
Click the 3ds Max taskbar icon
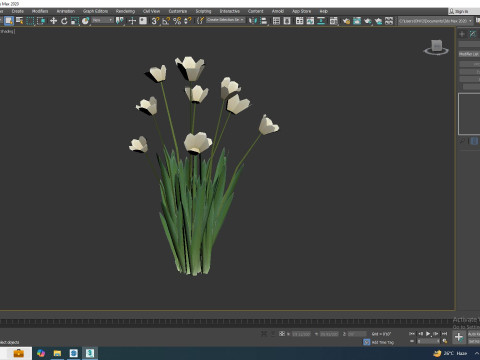tap(90, 353)
